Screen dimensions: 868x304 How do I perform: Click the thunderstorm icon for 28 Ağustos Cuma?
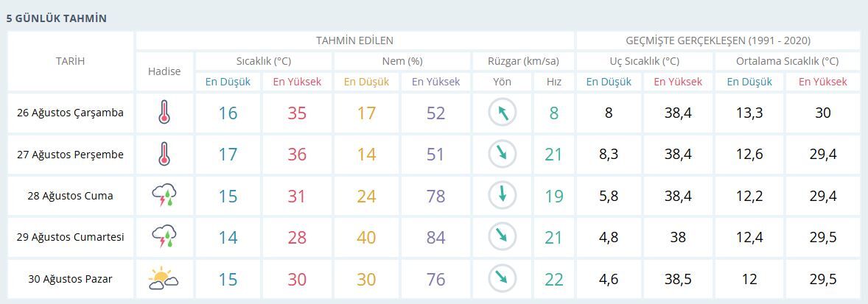pos(164,196)
